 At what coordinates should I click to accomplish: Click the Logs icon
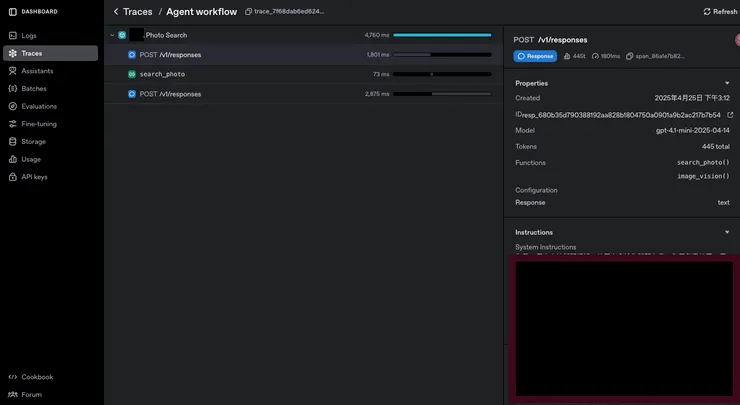point(13,35)
